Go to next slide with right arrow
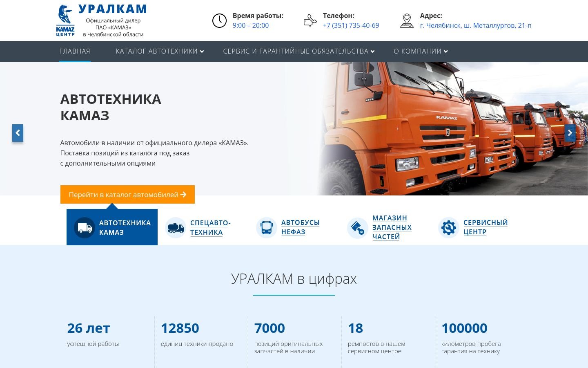The image size is (588, 368). [570, 133]
